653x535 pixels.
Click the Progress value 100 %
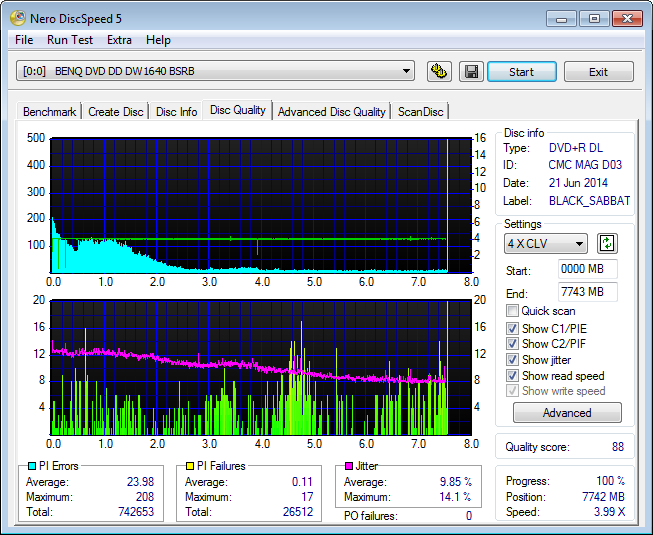(611, 481)
